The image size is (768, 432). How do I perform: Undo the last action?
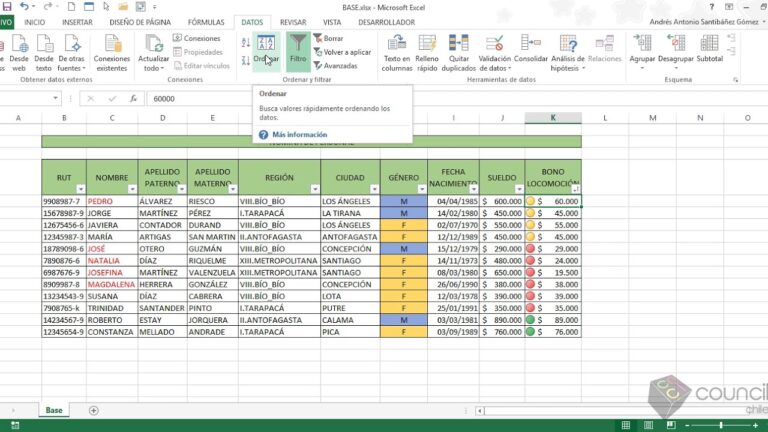pos(24,7)
